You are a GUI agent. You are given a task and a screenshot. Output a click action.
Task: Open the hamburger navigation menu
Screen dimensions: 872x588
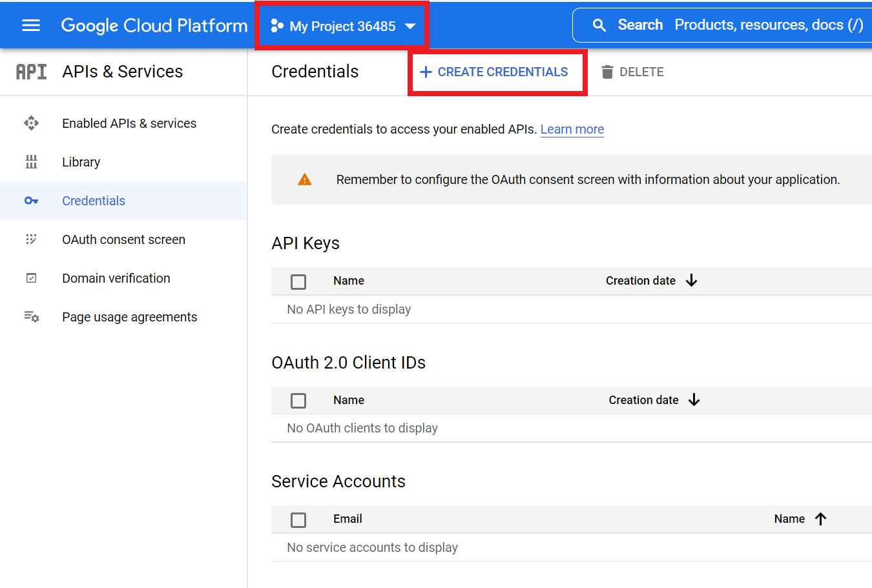(31, 25)
